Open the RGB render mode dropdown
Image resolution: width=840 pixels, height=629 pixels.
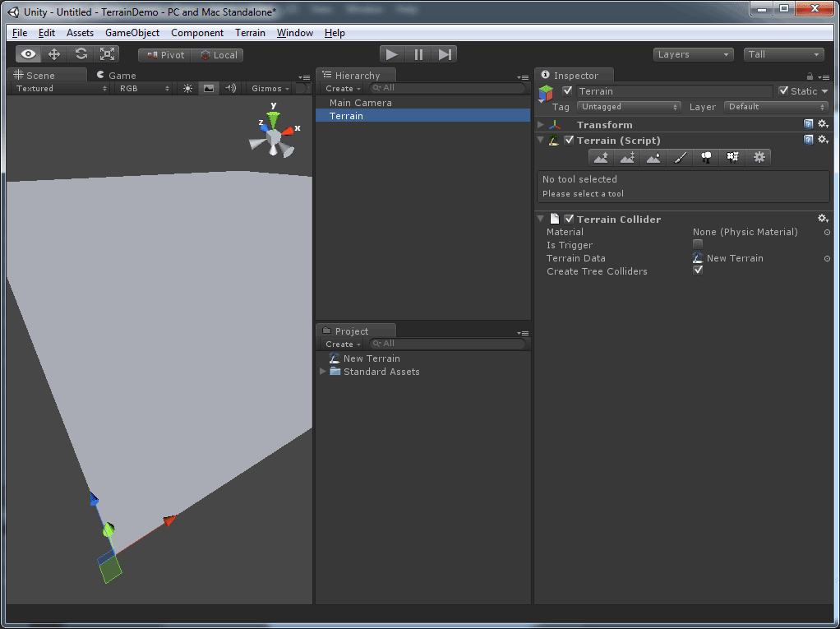coord(144,89)
